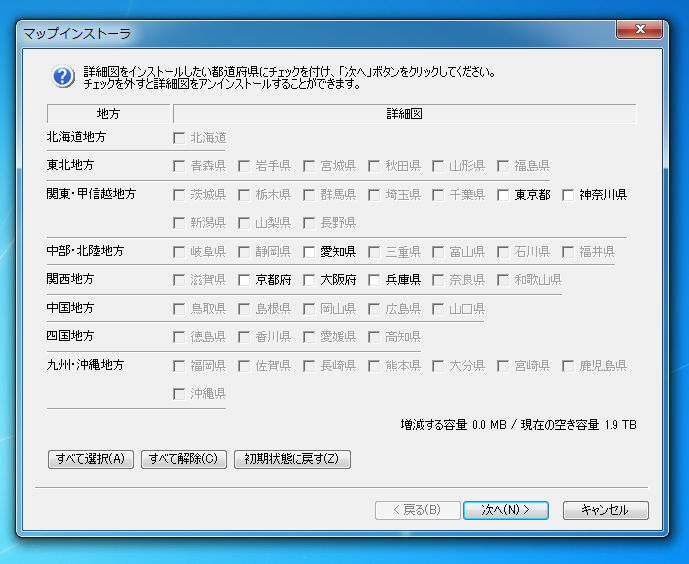Viewport: 689px width, 564px height.
Task: Check the 広島県 checkbox
Action: [x=374, y=309]
